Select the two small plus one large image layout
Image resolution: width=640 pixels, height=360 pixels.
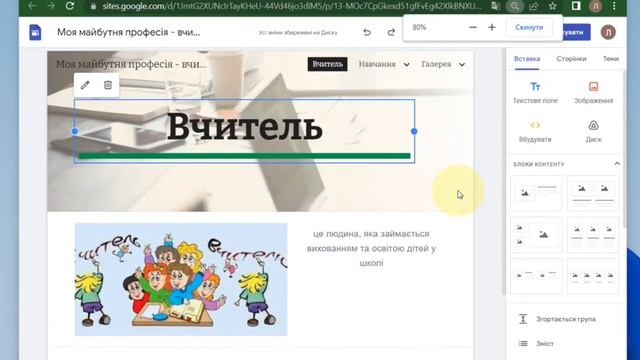(x=536, y=235)
